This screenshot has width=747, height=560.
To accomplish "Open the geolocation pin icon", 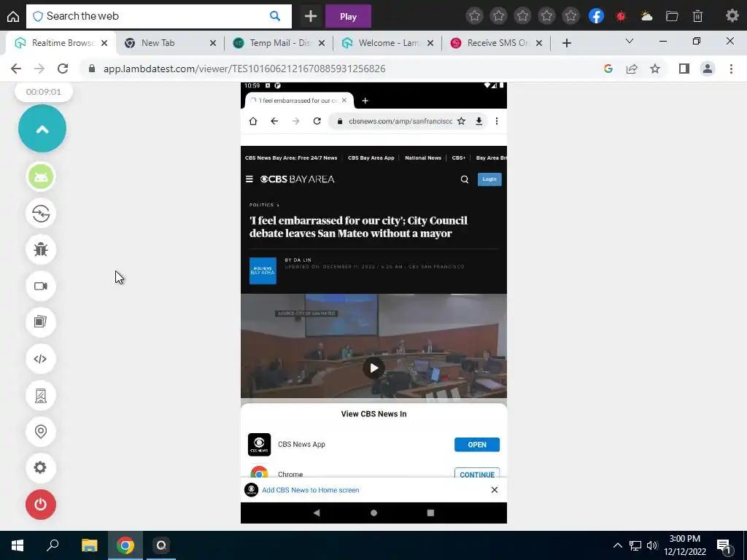I will click(41, 432).
